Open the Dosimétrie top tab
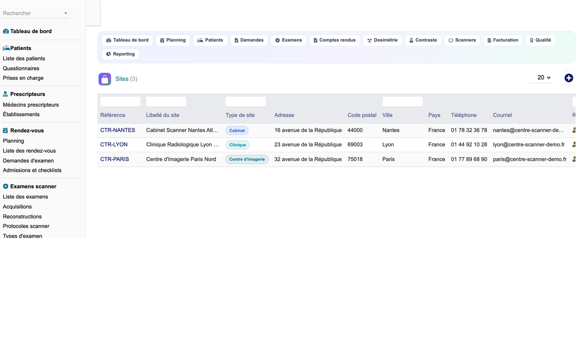588x364 pixels. click(383, 40)
